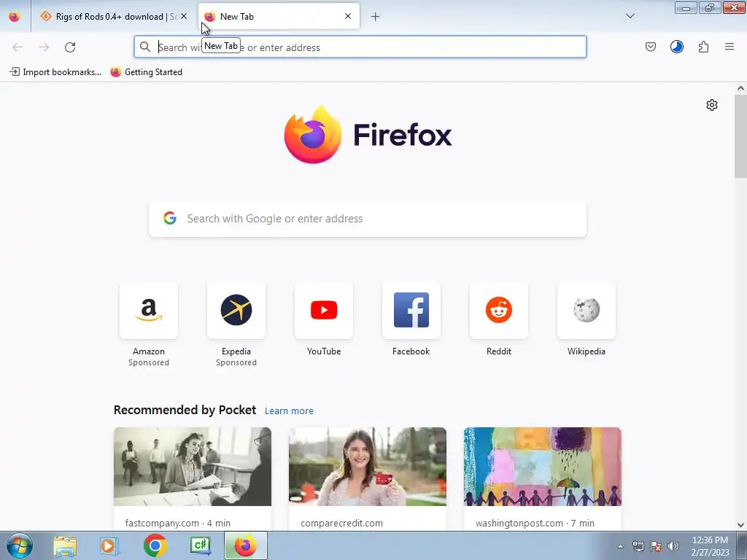Show hidden system tray icons
This screenshot has width=747, height=560.
tap(620, 546)
